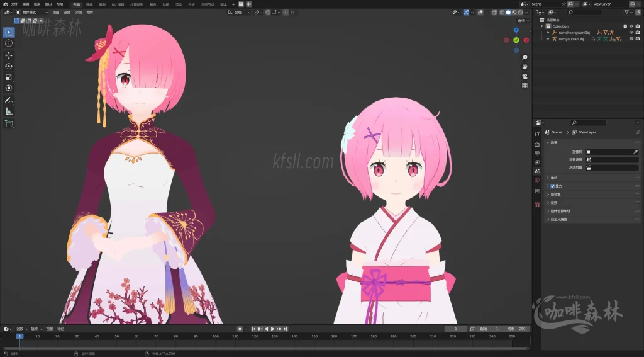Select the Transform tool

9,88
